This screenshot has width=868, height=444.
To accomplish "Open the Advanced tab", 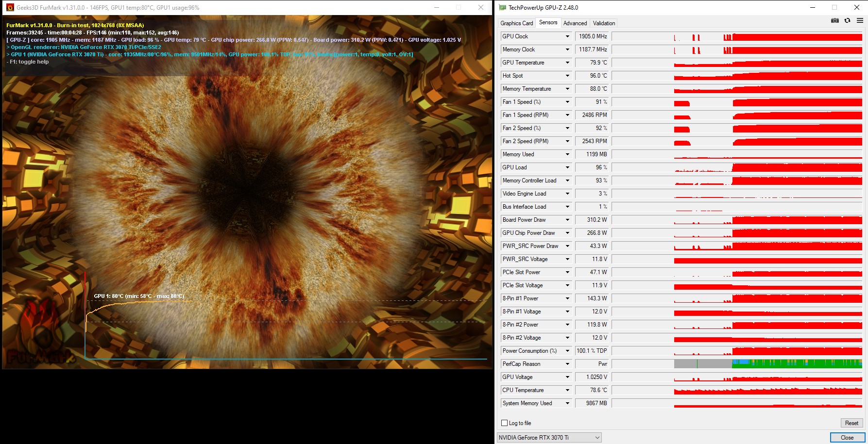I will point(575,23).
